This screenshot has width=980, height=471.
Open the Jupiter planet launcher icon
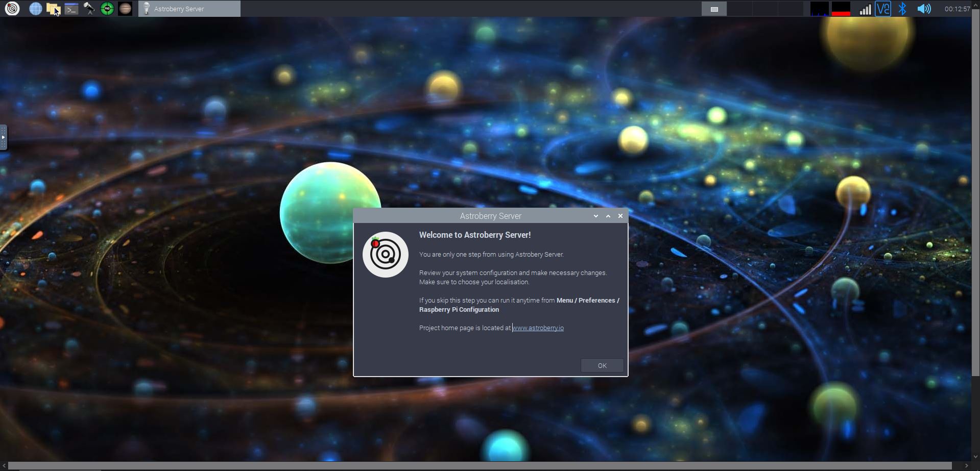coord(125,9)
